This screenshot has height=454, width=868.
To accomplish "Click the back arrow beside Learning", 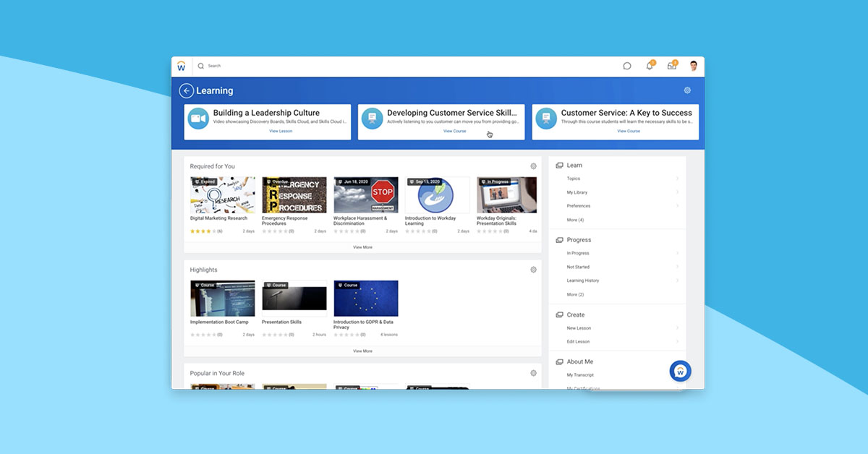I will click(x=187, y=90).
